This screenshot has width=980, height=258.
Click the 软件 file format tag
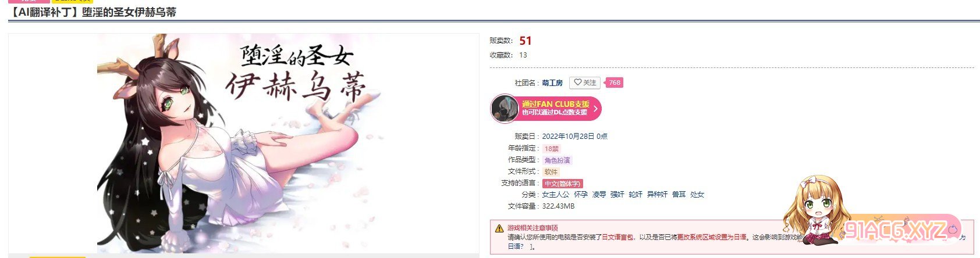pos(551,172)
